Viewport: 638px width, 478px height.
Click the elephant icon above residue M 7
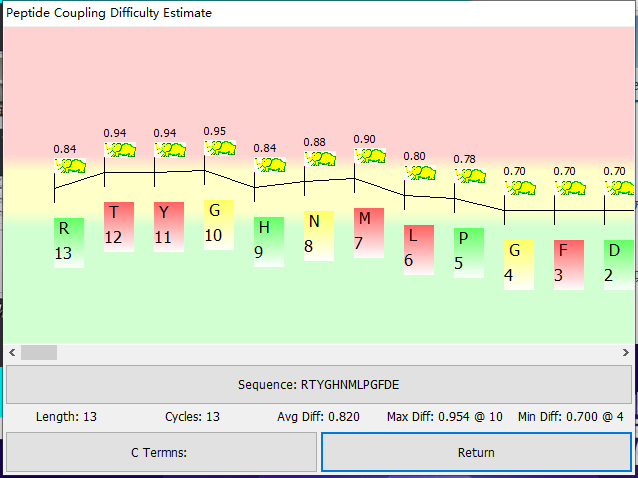pyautogui.click(x=370, y=156)
